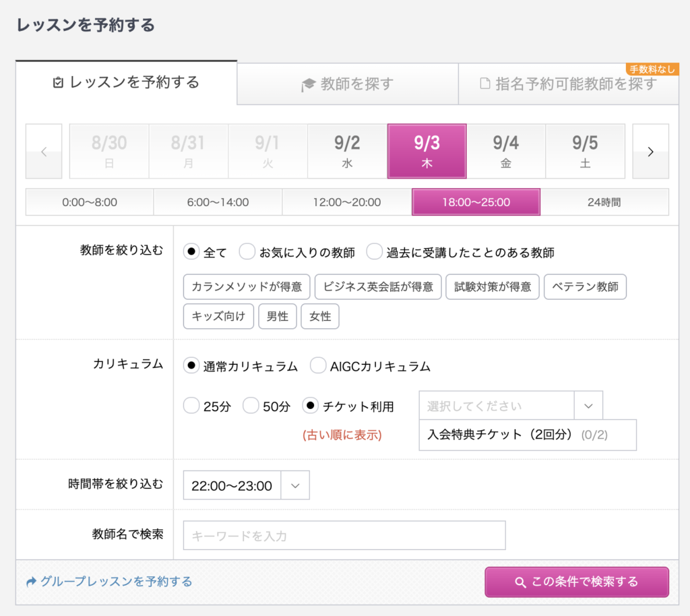Toggle ベテラン教師 filter tag

coord(585,287)
